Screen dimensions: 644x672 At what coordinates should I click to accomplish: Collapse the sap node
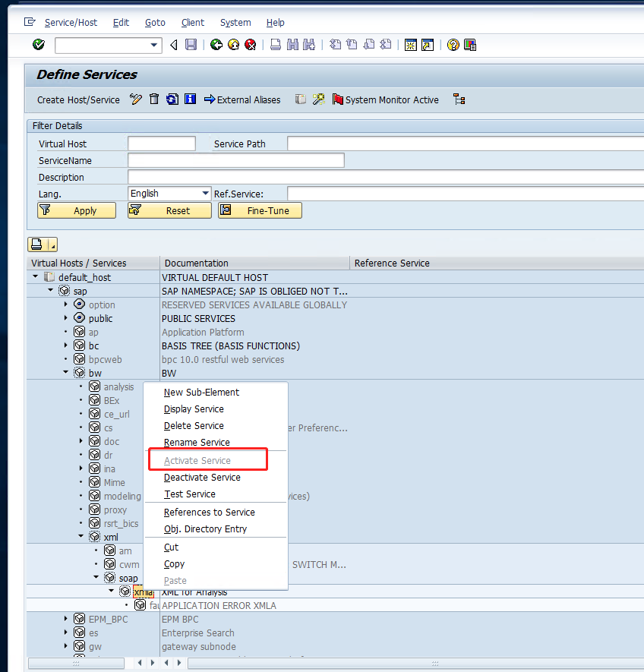click(x=51, y=291)
